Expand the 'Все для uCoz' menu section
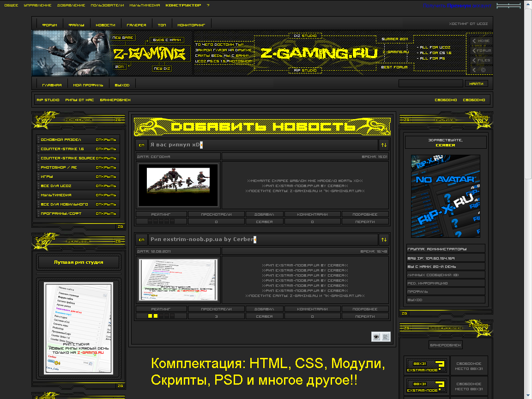This screenshot has height=399, width=532. [106, 186]
